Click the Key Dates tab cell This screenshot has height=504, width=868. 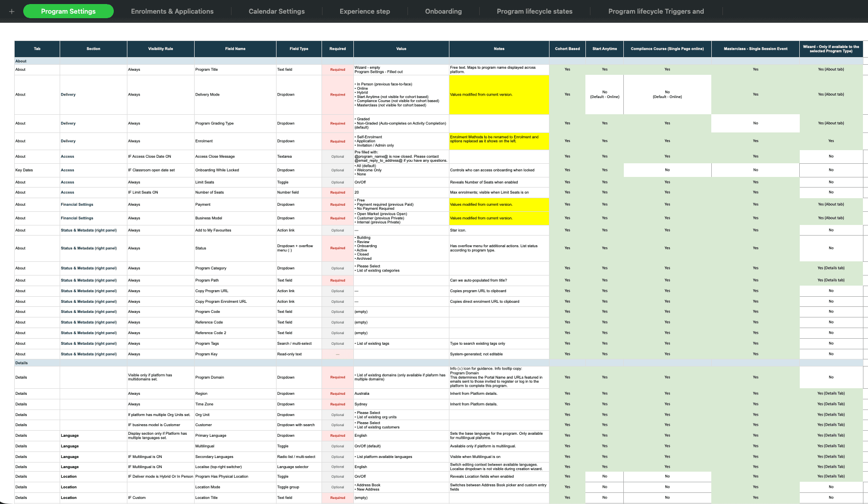coord(37,170)
